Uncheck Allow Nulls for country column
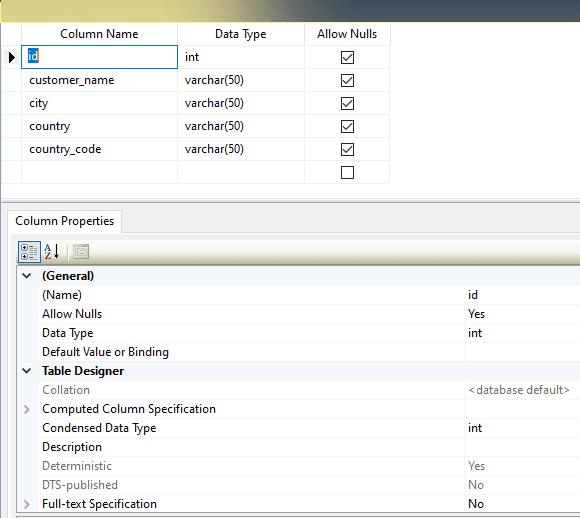 click(347, 126)
